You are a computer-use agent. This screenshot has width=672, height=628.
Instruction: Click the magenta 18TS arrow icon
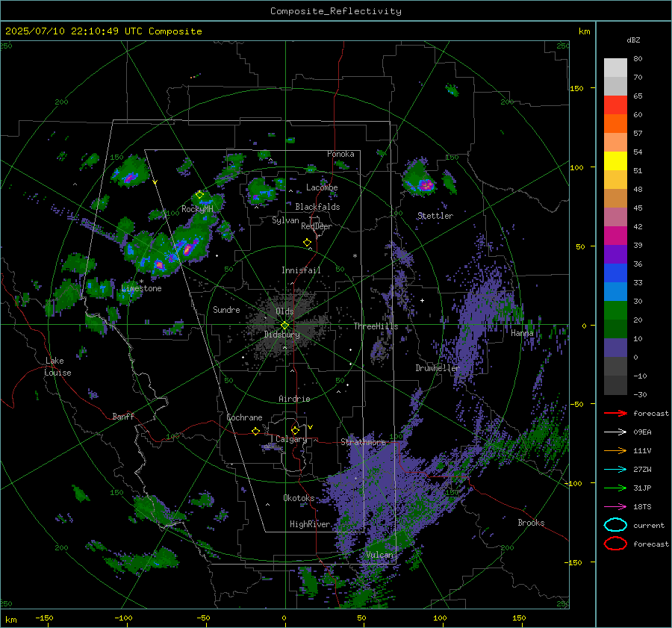click(615, 507)
